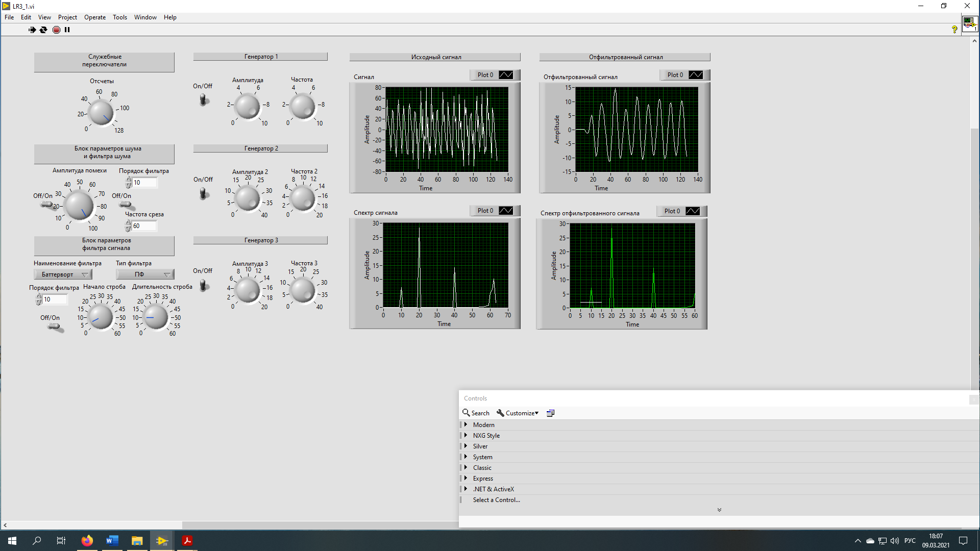Expand Modern palette category

465,424
